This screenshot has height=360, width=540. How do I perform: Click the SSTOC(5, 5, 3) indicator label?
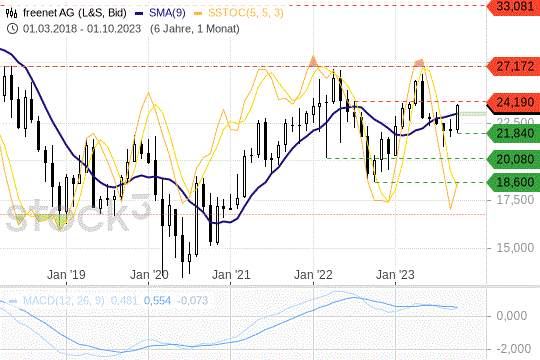pos(246,13)
